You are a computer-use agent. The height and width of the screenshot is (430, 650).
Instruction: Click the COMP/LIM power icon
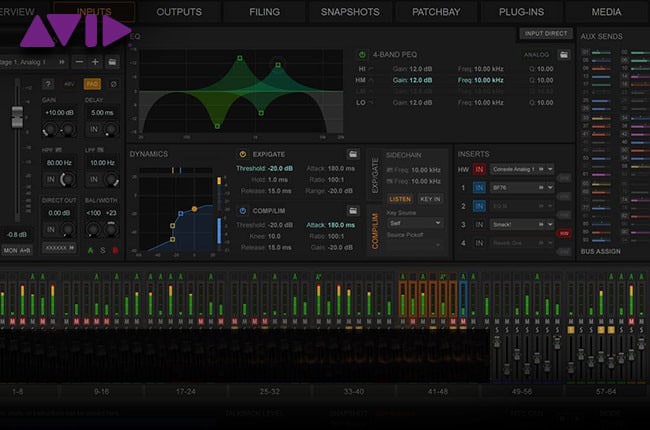point(243,211)
